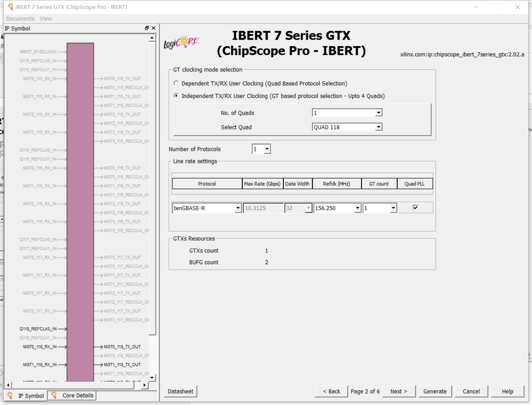Click the xilinx.com IP version string
This screenshot has width=532, height=405.
coord(462,54)
